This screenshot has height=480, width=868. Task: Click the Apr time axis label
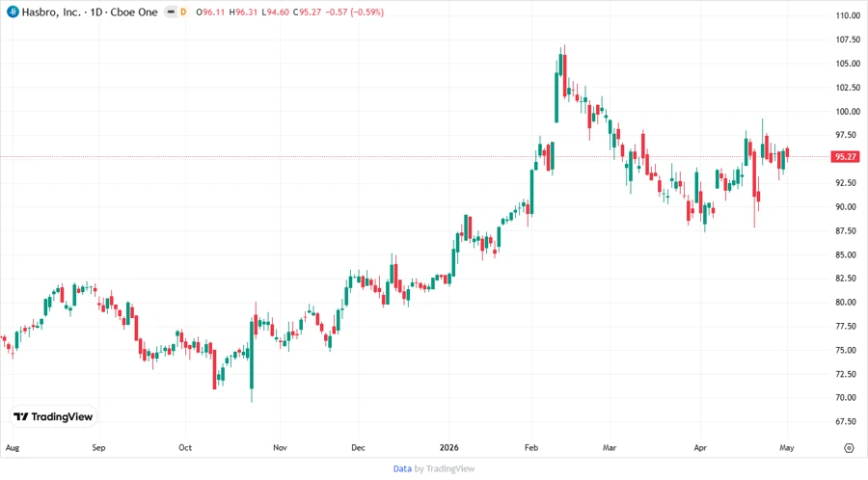[700, 447]
